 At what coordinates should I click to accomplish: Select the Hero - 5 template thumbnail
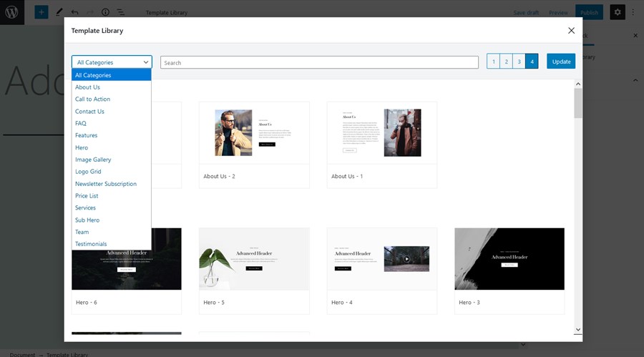254,259
